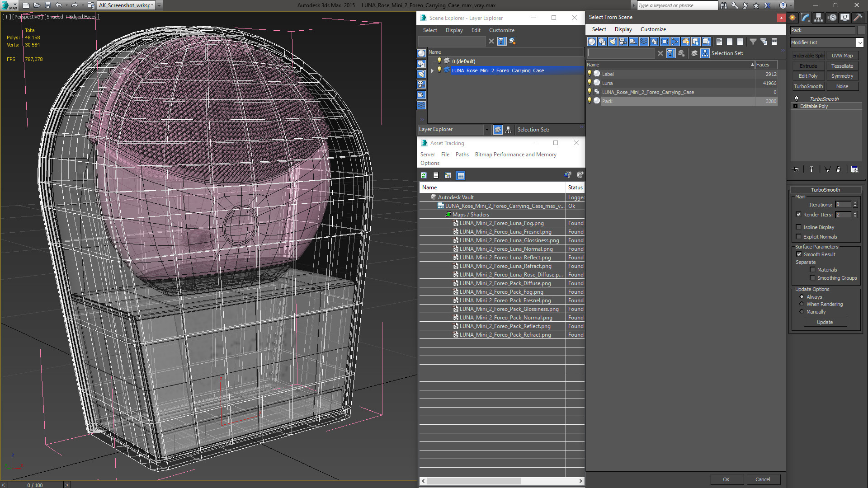Click Select All icon in Select From Scene
868x488 pixels.
point(719,42)
